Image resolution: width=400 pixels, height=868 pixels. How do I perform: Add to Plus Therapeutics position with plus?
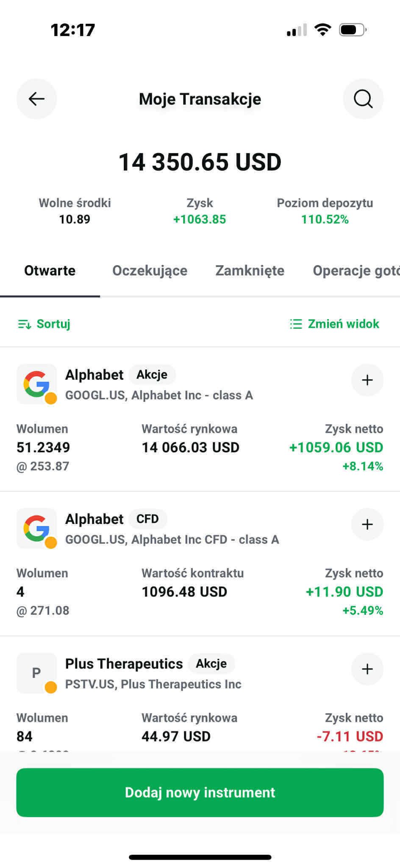[367, 669]
